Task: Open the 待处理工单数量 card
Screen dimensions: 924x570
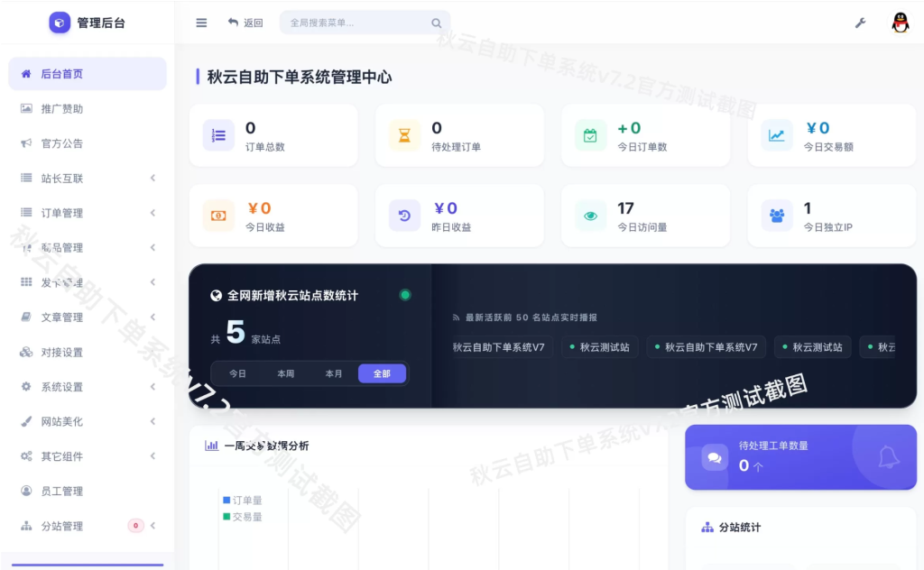Action: [x=800, y=457]
